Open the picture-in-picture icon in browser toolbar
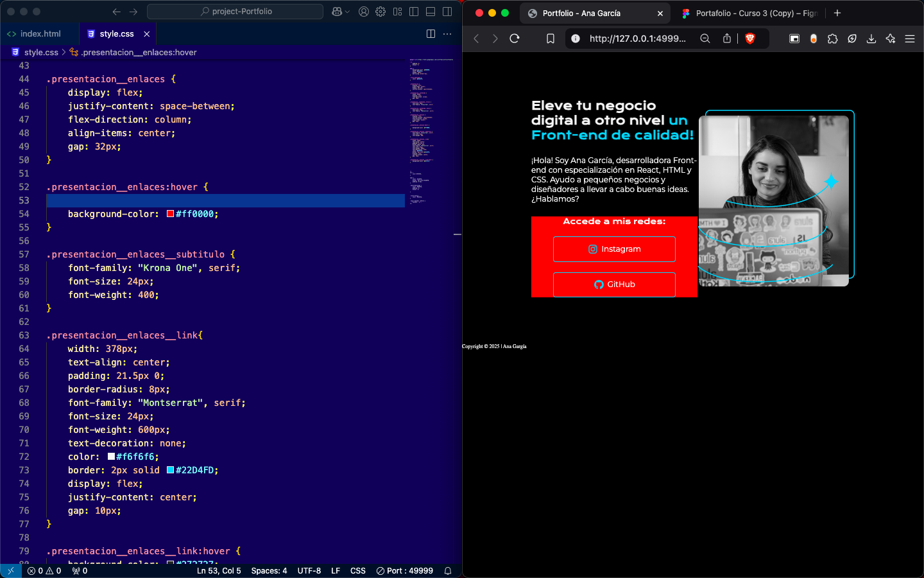 coord(794,39)
